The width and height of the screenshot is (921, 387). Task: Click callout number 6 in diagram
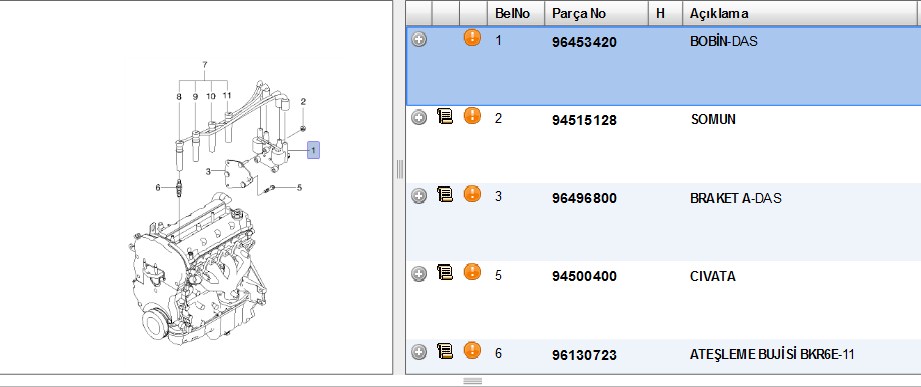coord(157,188)
